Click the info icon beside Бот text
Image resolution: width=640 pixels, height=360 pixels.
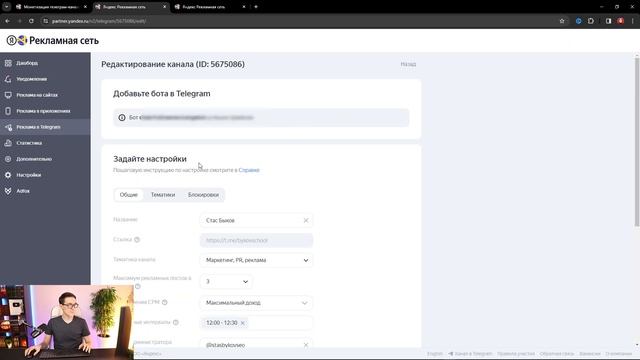122,118
